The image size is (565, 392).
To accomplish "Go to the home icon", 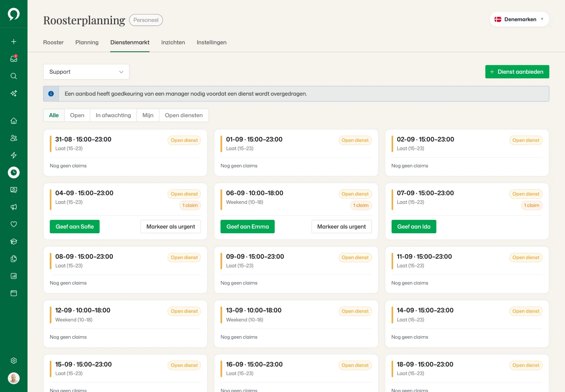I will pyautogui.click(x=14, y=121).
